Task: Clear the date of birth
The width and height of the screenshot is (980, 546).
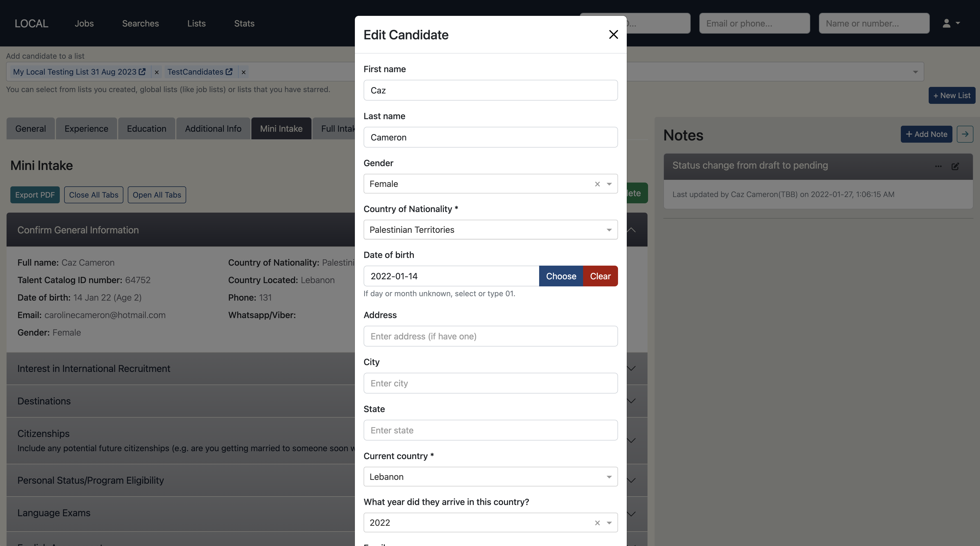Action: pyautogui.click(x=600, y=277)
